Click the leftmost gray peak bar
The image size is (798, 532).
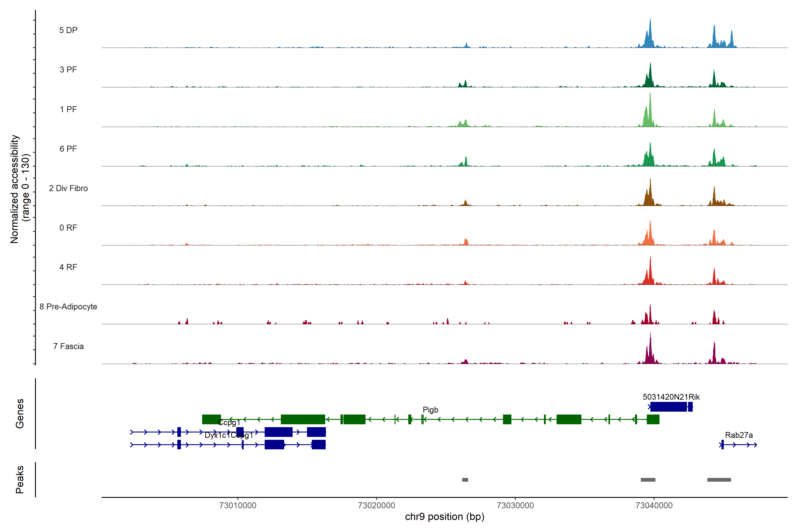[465, 480]
